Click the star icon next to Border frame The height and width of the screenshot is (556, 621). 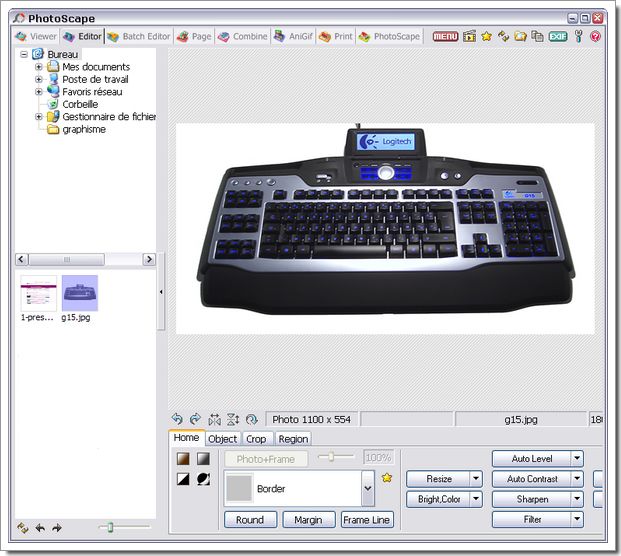[387, 478]
